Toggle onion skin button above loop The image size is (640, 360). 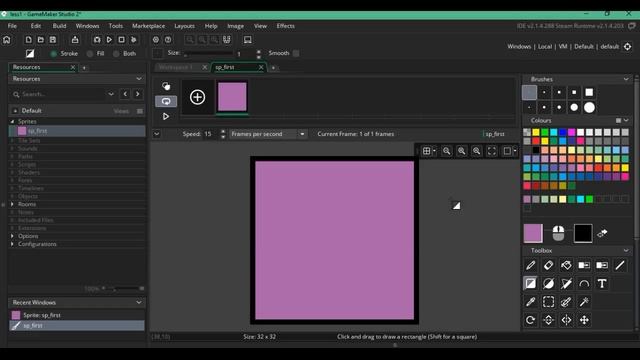click(x=166, y=86)
